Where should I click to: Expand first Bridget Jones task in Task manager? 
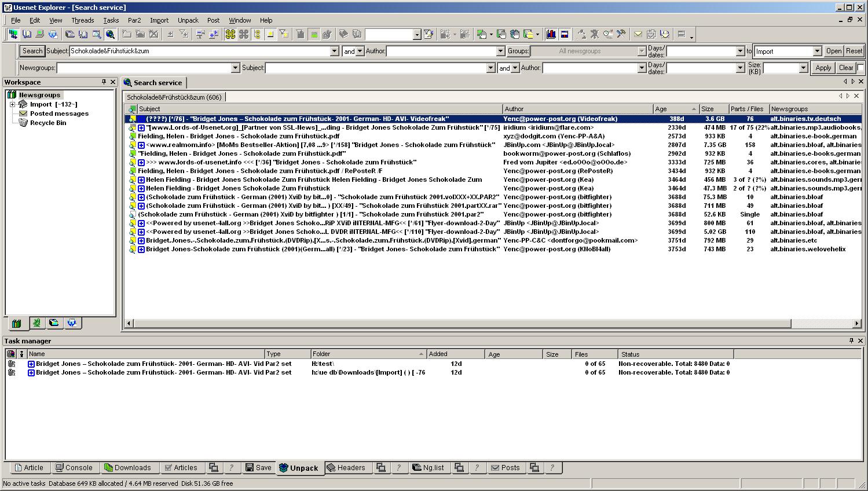pyautogui.click(x=31, y=364)
